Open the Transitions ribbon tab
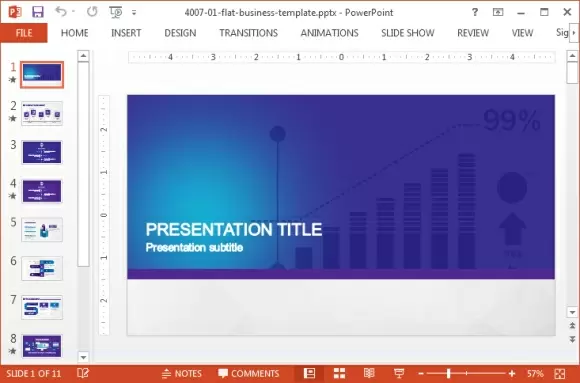Image resolution: width=580 pixels, height=383 pixels. pos(249,33)
